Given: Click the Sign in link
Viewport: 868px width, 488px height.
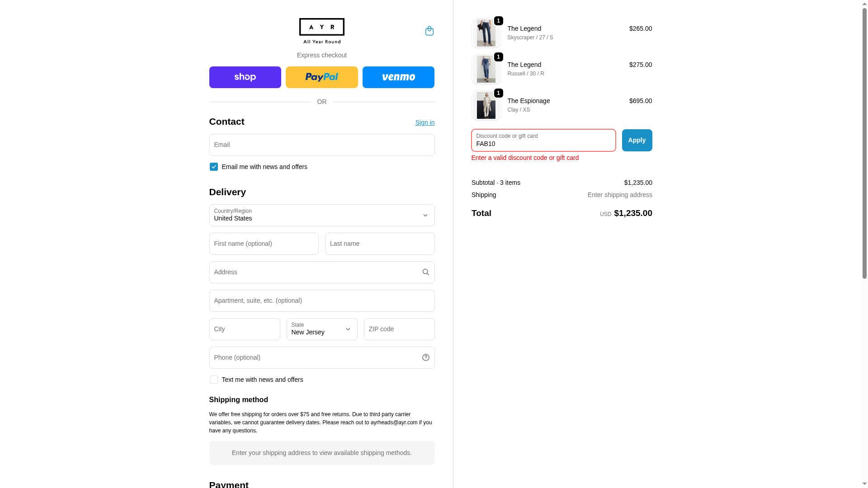Looking at the screenshot, I should [x=425, y=122].
